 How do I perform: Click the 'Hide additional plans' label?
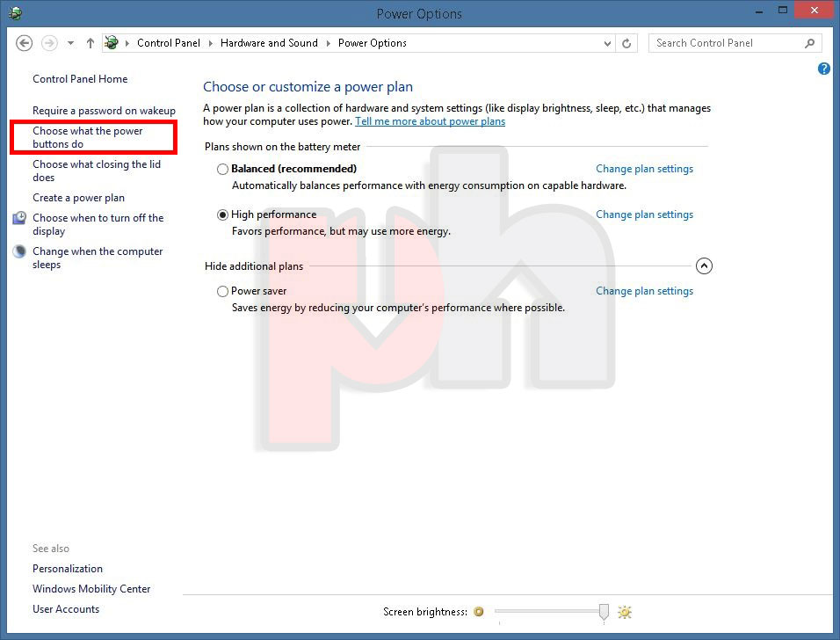tap(254, 266)
